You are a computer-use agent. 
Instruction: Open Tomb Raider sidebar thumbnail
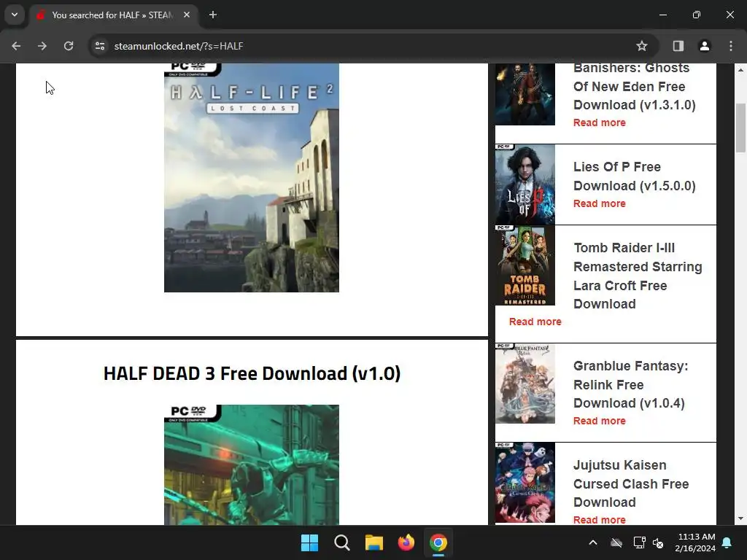tap(525, 265)
